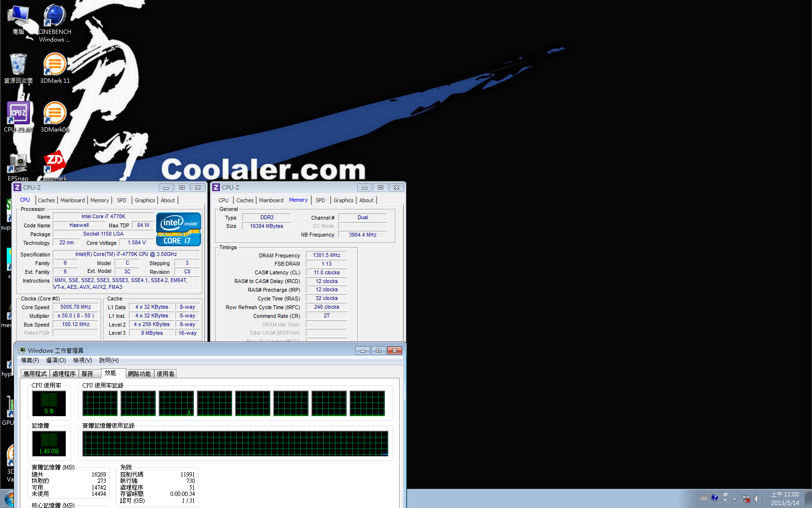The height and width of the screenshot is (508, 812).
Task: Launch the 3DMark06 shortcut
Action: tap(55, 117)
